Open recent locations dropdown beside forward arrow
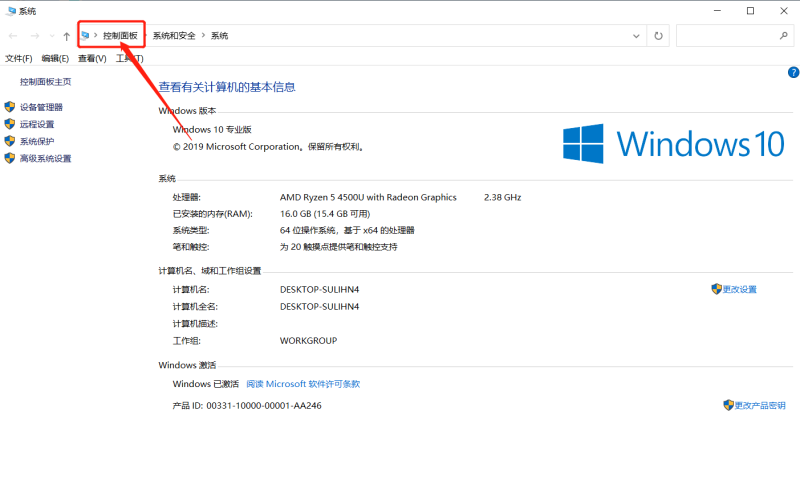This screenshot has width=800, height=483. click(x=52, y=36)
